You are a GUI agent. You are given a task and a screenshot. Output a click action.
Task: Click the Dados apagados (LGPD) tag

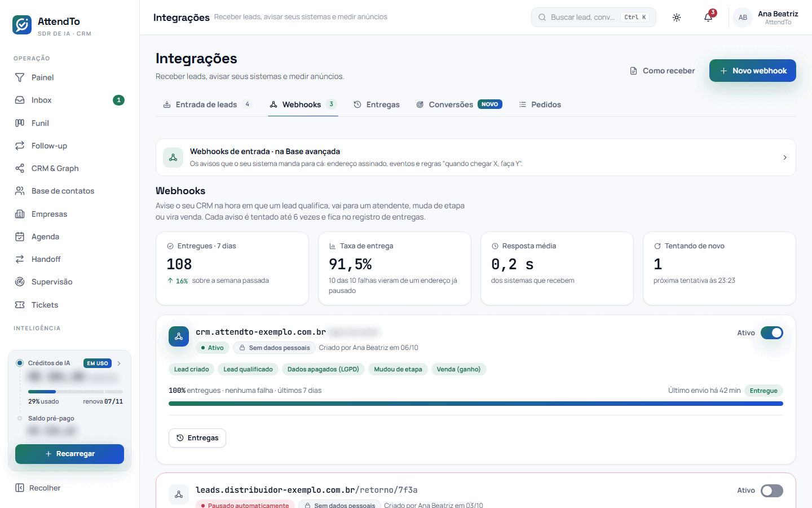[323, 369]
